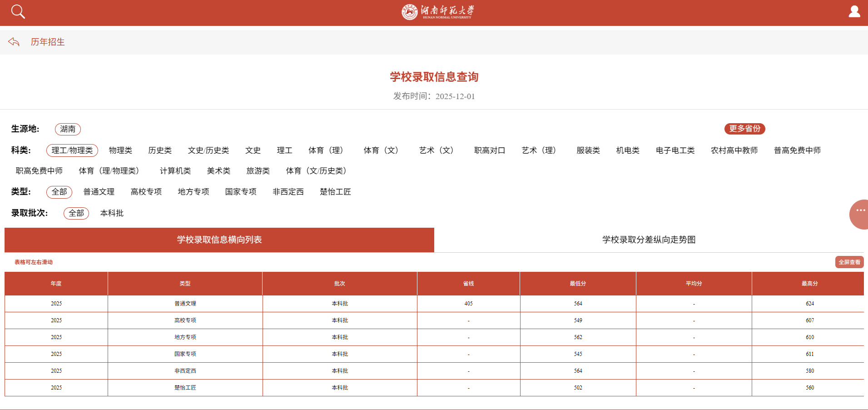Click the 省线 column header
This screenshot has height=410, width=868.
tap(469, 284)
